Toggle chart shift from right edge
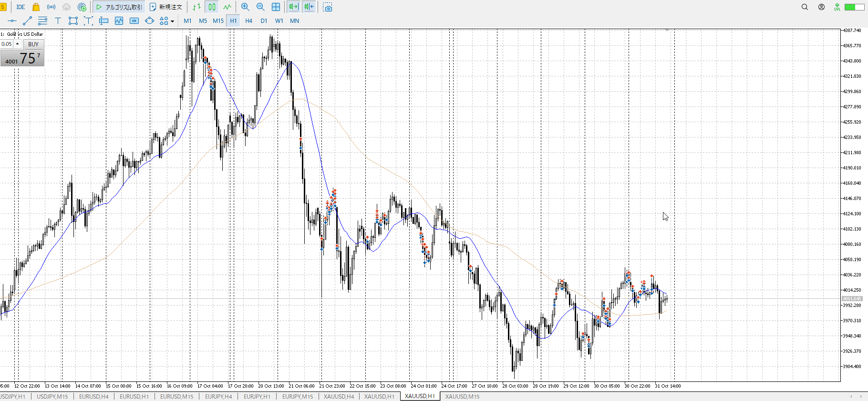The image size is (868, 401). (309, 7)
